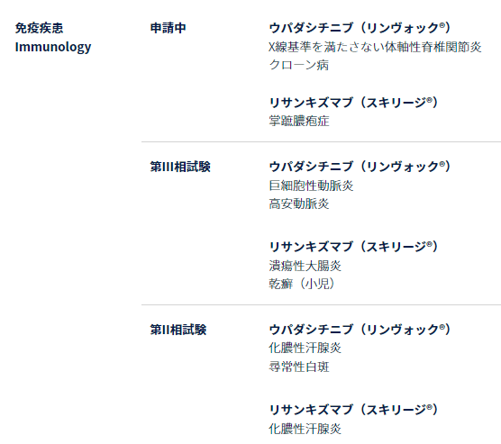The image size is (501, 444).
Task: Click ウパダシチニブ heading above 巨細胞性動脈炎
Action: 359,167
